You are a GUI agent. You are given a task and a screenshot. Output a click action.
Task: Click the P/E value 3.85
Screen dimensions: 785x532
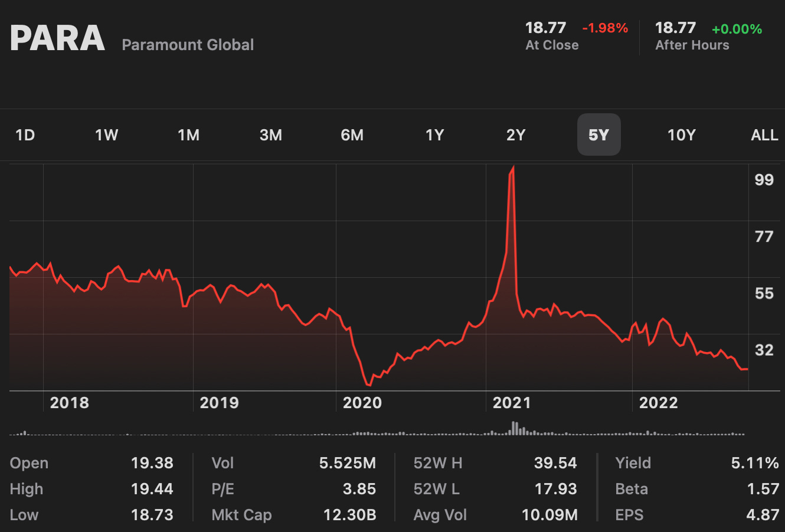point(359,489)
